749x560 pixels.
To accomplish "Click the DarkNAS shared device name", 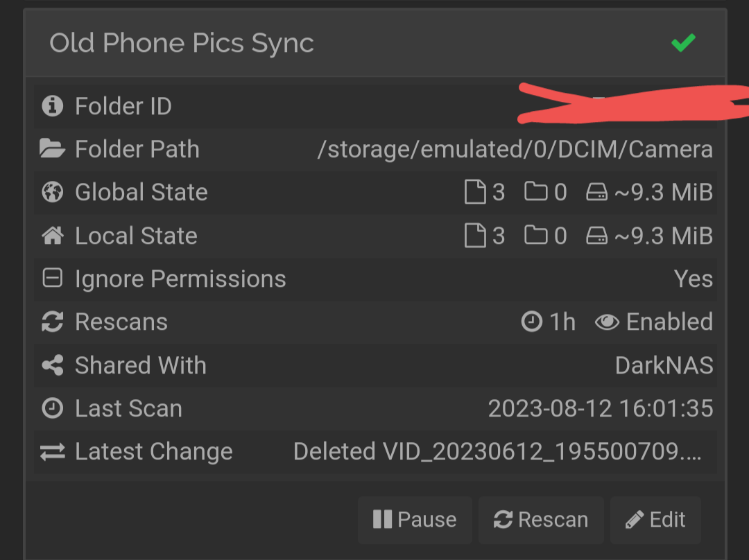I will (664, 365).
